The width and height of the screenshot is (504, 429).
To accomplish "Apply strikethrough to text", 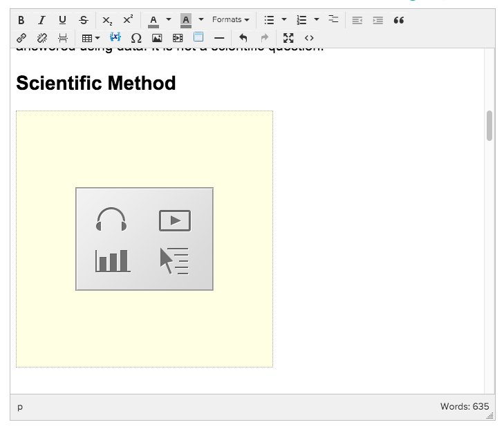I will [83, 20].
